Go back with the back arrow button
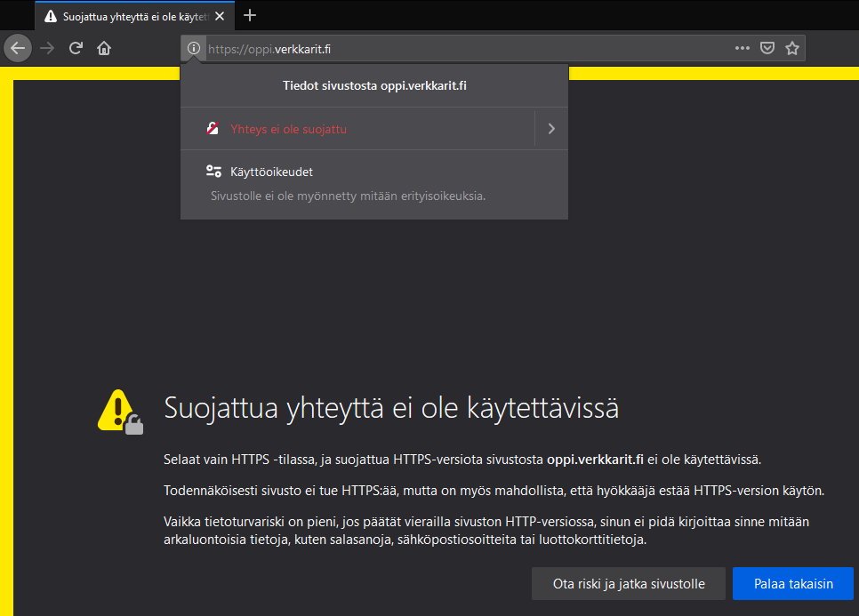The image size is (859, 616). tap(18, 49)
